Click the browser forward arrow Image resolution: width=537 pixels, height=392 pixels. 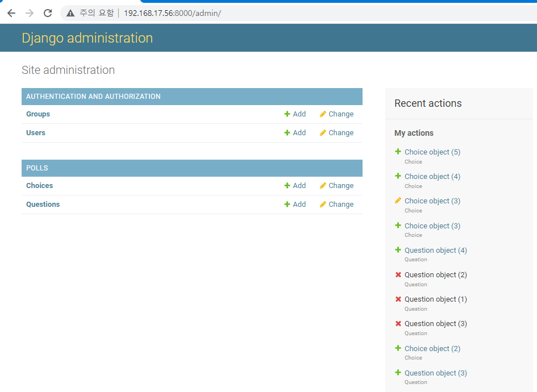tap(30, 13)
